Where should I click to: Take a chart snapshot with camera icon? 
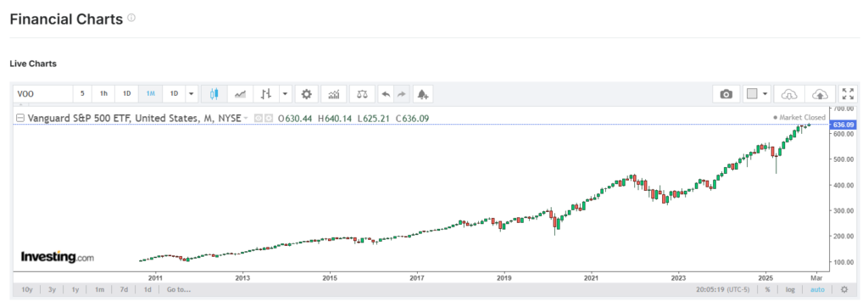726,93
